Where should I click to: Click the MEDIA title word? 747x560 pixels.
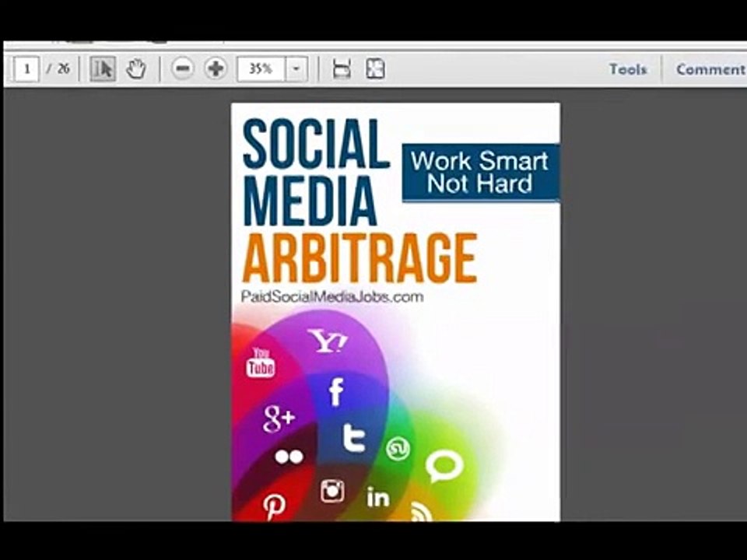(310, 201)
